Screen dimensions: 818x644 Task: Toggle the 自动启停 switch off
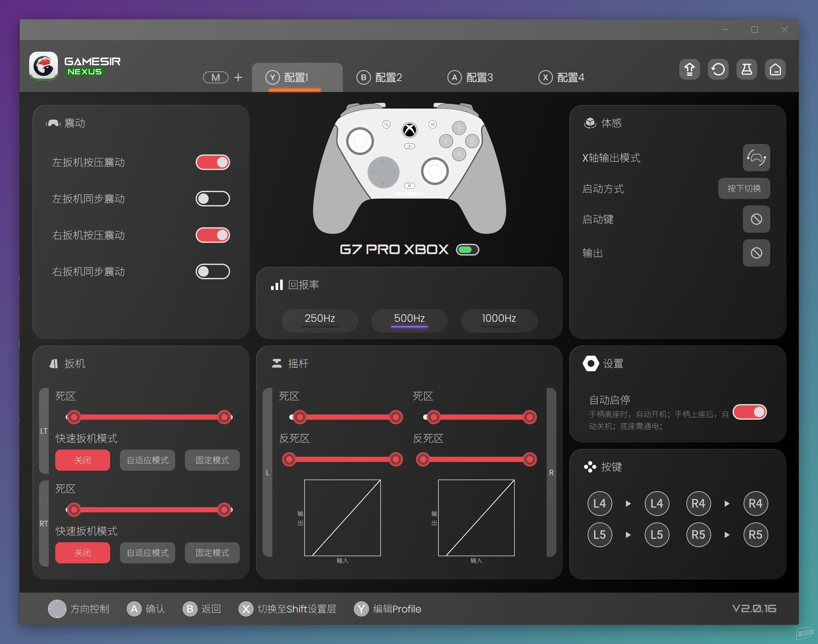(x=749, y=412)
